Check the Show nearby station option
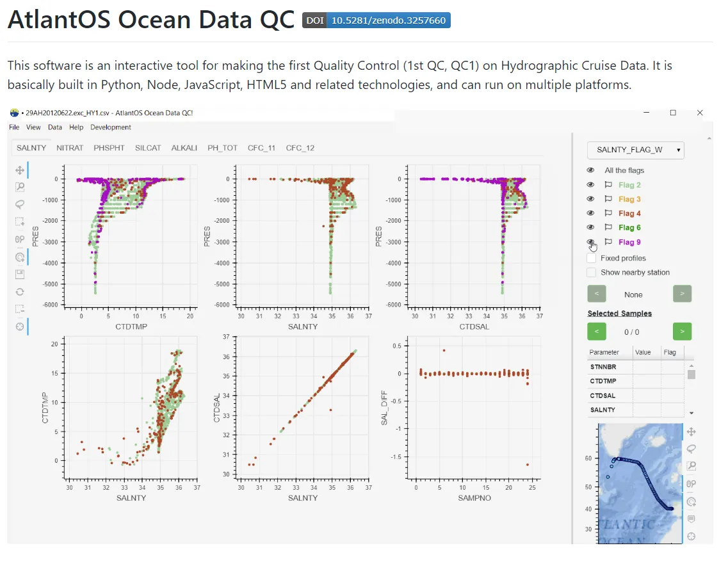This screenshot has height=564, width=728. pos(592,272)
